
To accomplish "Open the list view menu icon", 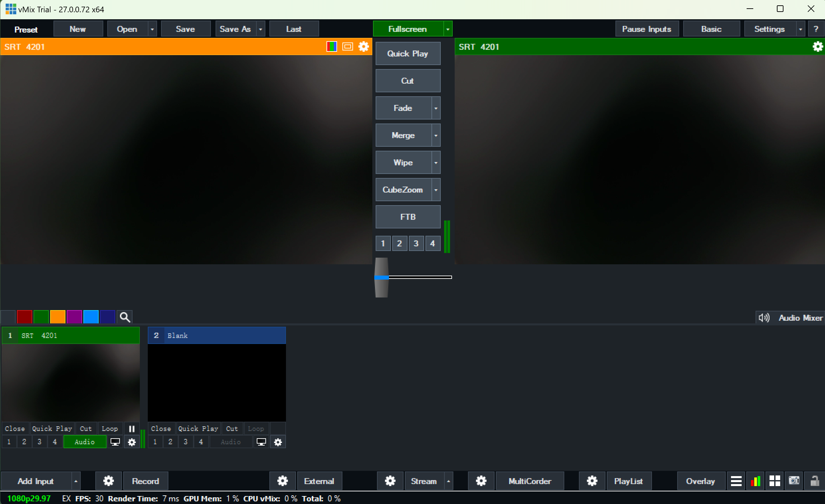I will point(736,481).
